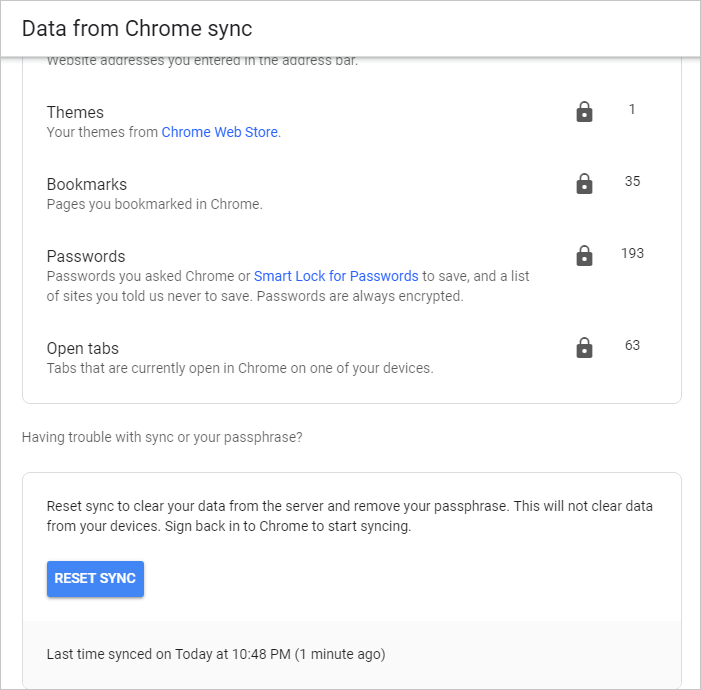Click the Passwords heading
Image resolution: width=701 pixels, height=690 pixels.
click(x=86, y=256)
